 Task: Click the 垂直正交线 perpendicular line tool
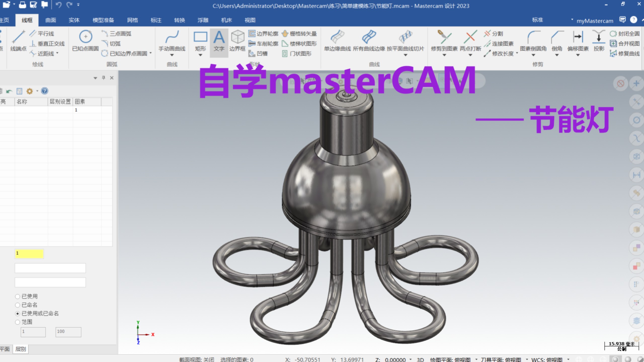tap(47, 43)
